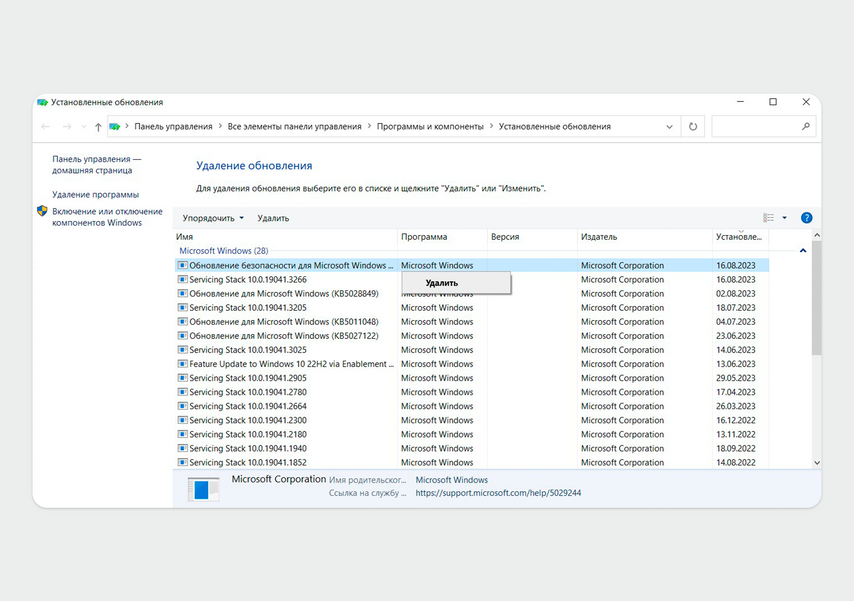Open Удаление программы link
The image size is (854, 601).
coord(95,195)
